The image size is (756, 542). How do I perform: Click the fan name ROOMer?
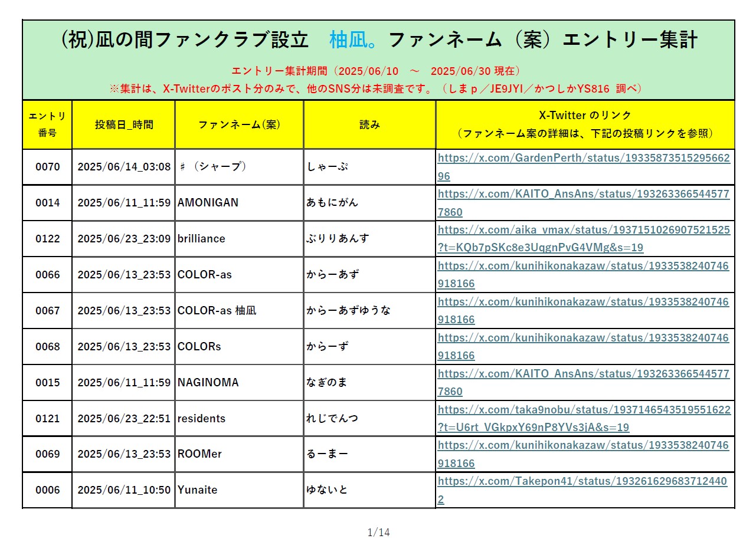[199, 455]
